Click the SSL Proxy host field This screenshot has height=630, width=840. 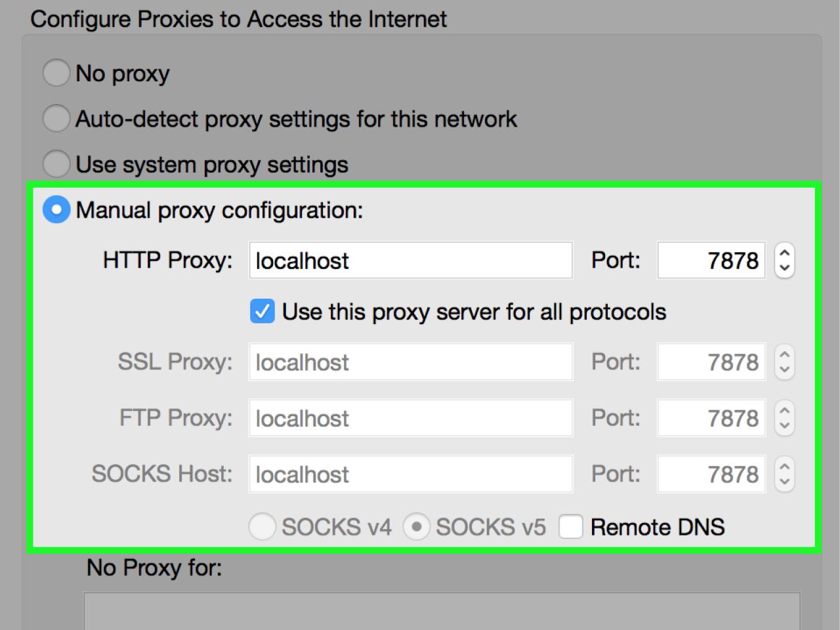(410, 362)
